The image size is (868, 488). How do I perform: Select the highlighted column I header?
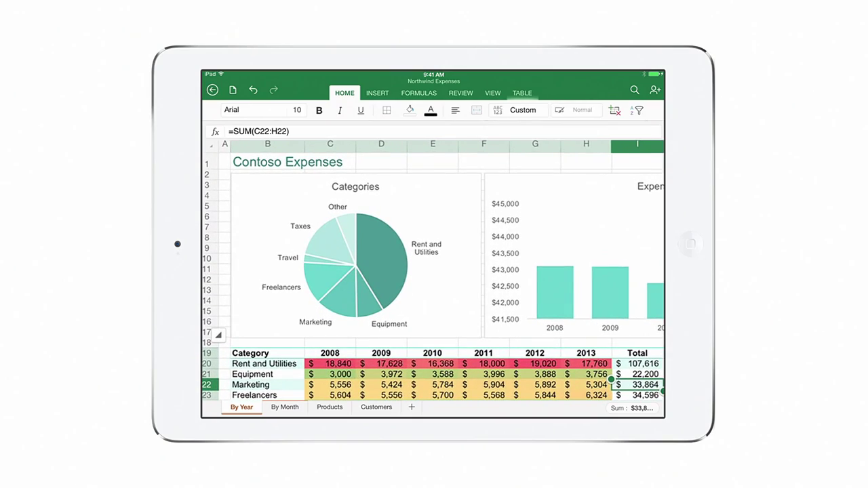click(x=637, y=144)
